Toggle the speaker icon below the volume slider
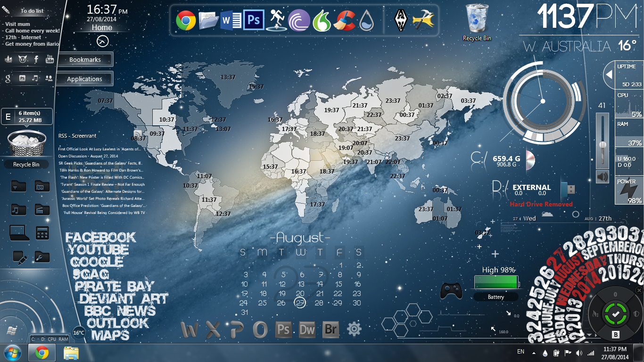The width and height of the screenshot is (644, 362). point(603,176)
